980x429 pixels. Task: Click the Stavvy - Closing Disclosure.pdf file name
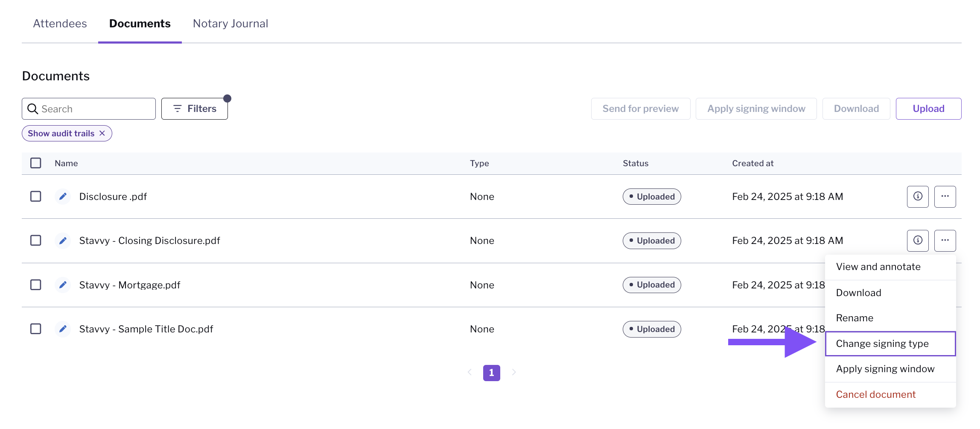[150, 241]
